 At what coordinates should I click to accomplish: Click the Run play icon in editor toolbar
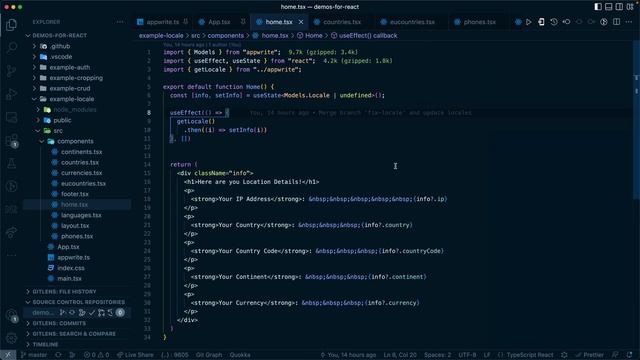click(x=529, y=22)
